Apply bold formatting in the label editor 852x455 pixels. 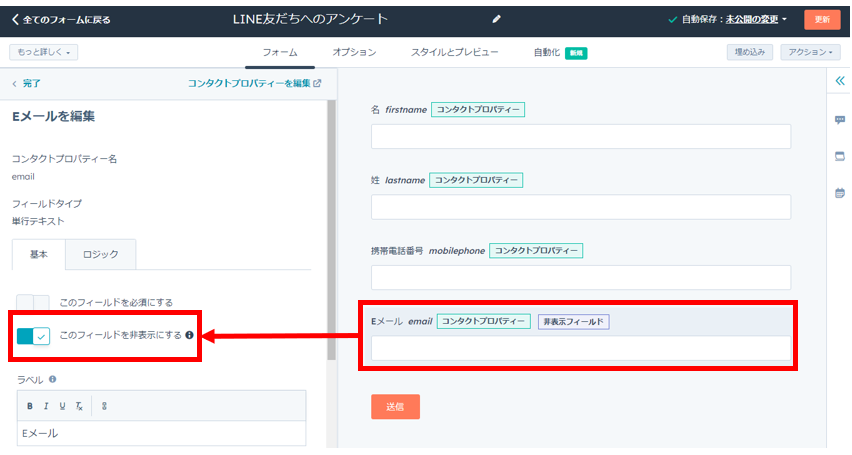coord(30,406)
